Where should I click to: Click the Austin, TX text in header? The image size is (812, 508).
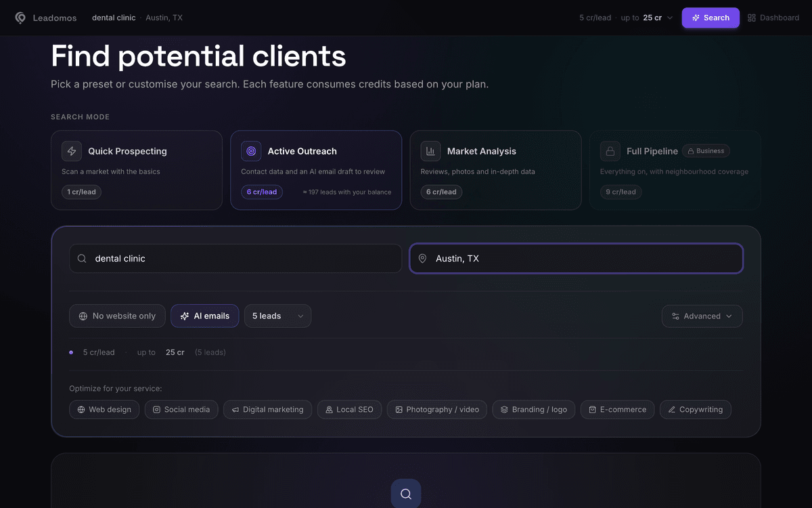[x=164, y=18]
